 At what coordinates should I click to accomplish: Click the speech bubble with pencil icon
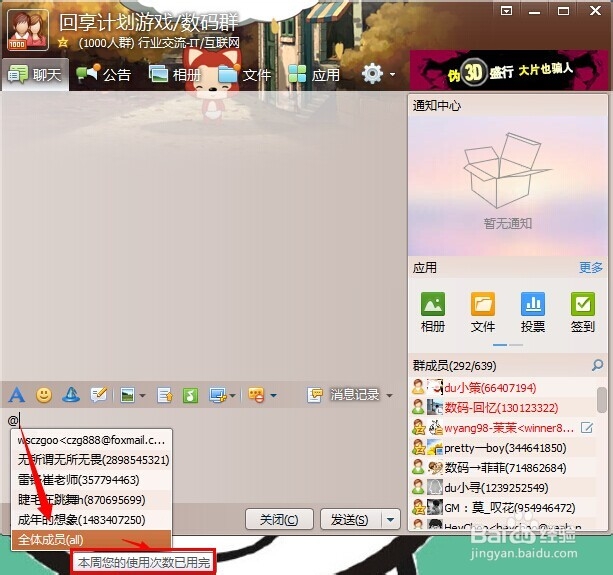click(x=98, y=395)
